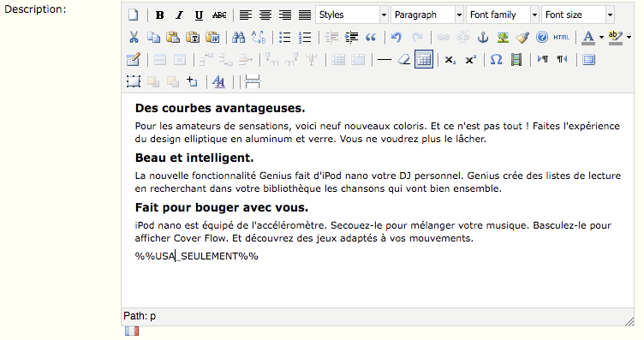
Task: Toggle fullscreen editing mode
Action: pyautogui.click(x=588, y=60)
